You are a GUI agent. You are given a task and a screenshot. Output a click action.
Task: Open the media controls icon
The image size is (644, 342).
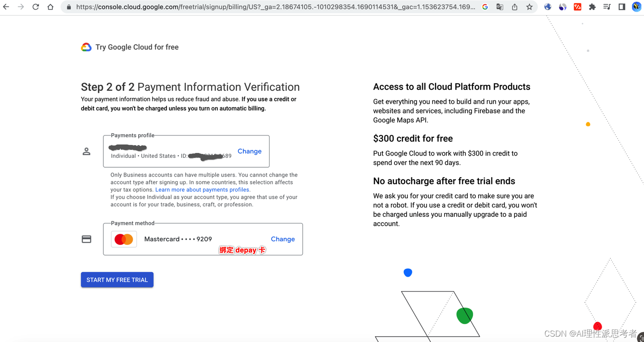point(607,7)
